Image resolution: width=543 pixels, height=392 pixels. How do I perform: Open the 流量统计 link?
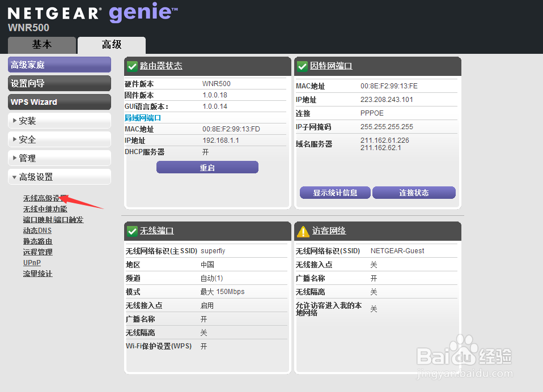click(x=38, y=274)
